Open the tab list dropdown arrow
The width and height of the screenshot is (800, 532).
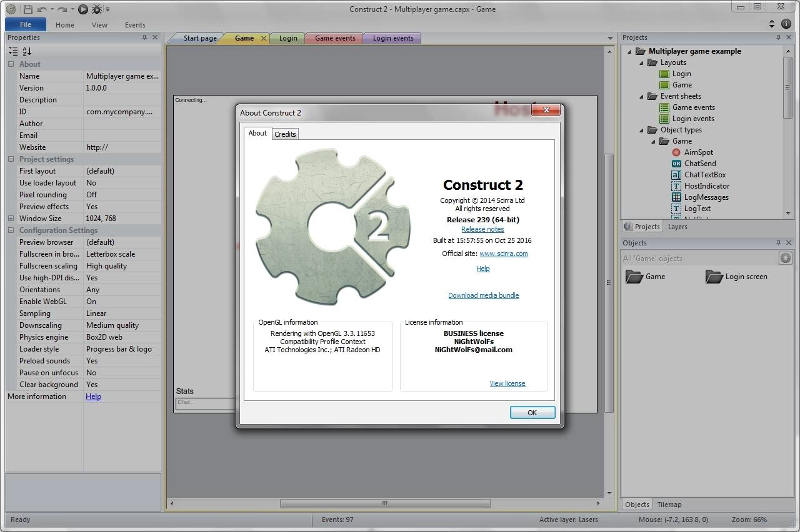610,38
